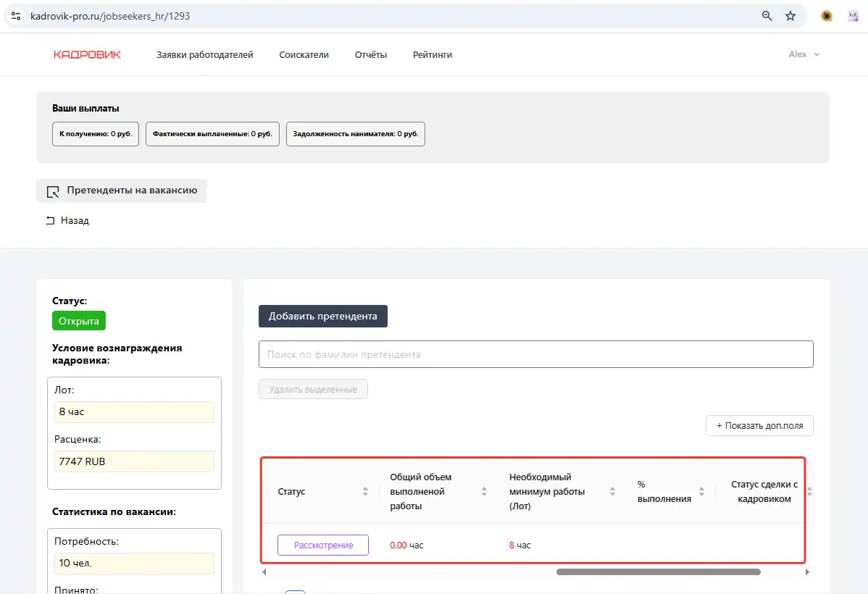The width and height of the screenshot is (868, 594).
Task: Bookmark this page with the star icon
Action: point(790,15)
